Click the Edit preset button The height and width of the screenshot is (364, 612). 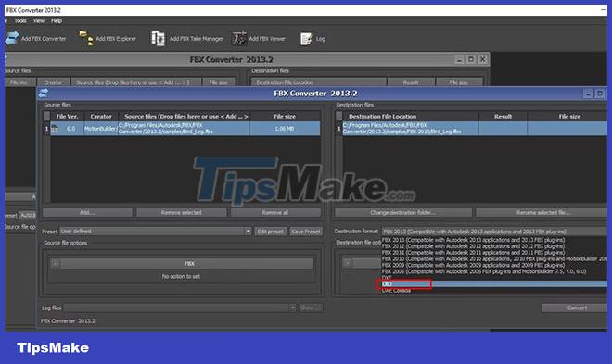270,232
